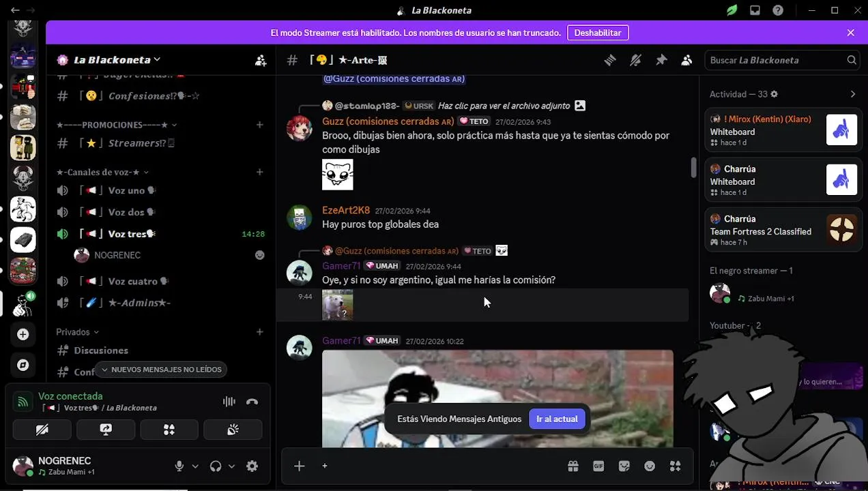Expand the activity panel arrow
Viewport: 868px width, 491px height.
point(853,94)
